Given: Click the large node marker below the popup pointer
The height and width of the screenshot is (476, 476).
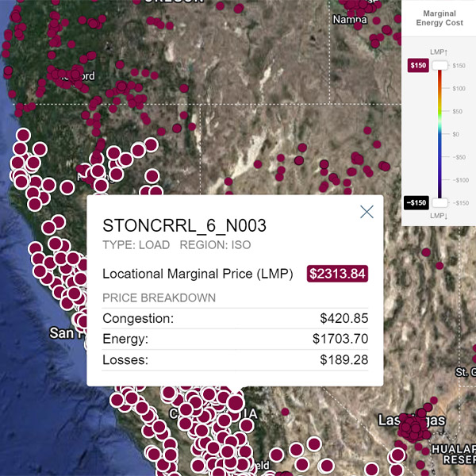Looking at the screenshot, I should (x=235, y=402).
